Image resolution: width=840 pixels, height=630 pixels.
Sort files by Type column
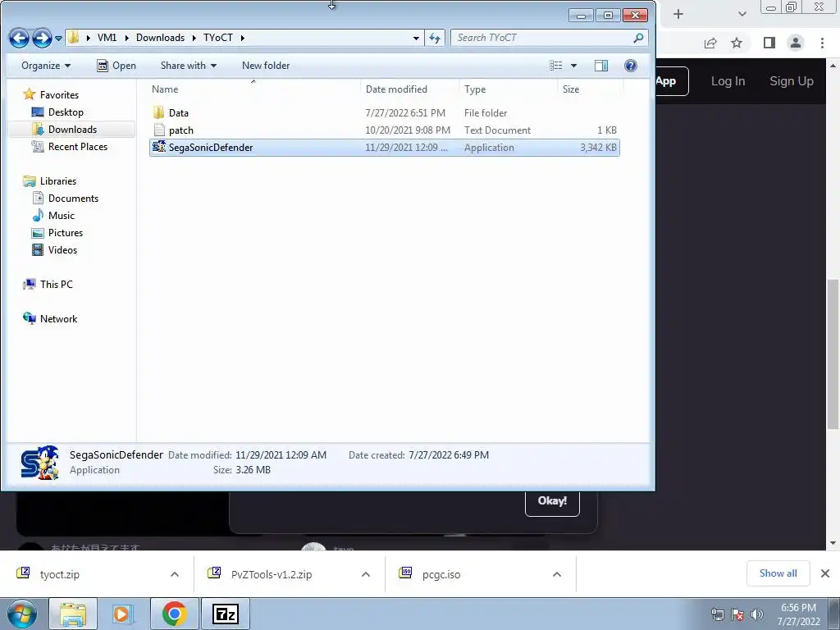click(475, 89)
